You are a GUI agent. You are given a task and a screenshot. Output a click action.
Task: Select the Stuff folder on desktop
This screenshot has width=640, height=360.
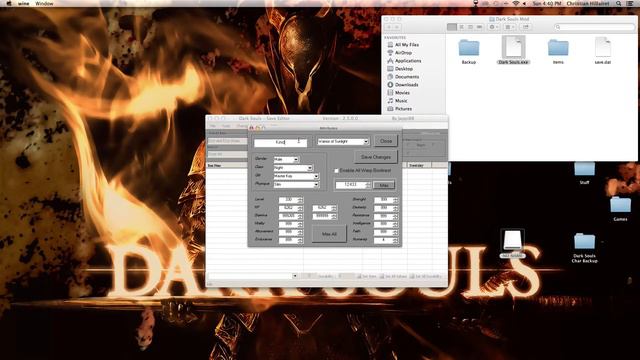pos(584,173)
